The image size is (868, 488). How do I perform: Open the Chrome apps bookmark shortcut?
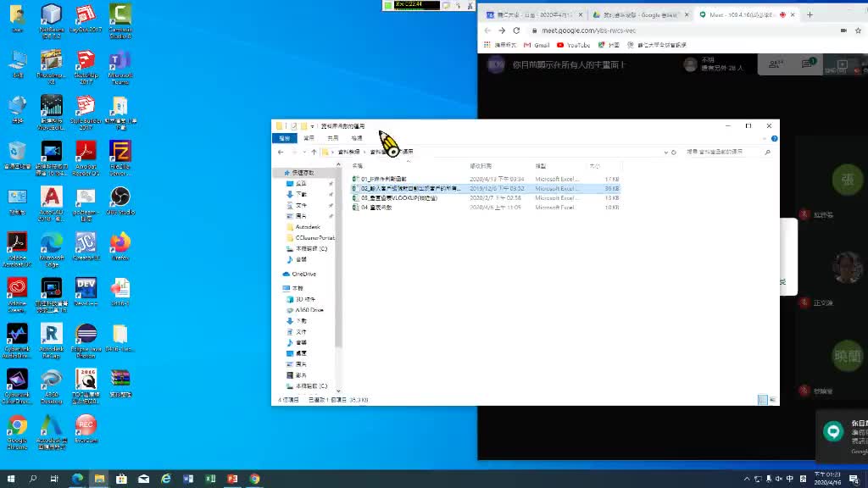point(500,45)
